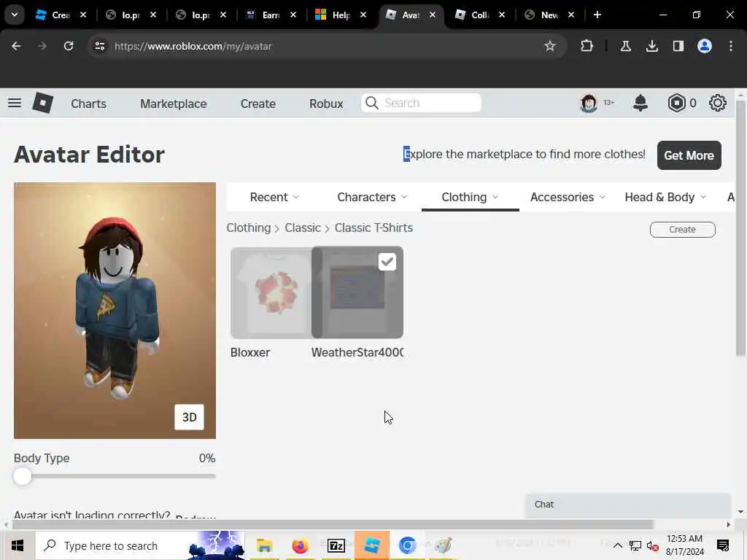747x560 pixels.
Task: Open 7-Zip from taskbar
Action: click(336, 545)
